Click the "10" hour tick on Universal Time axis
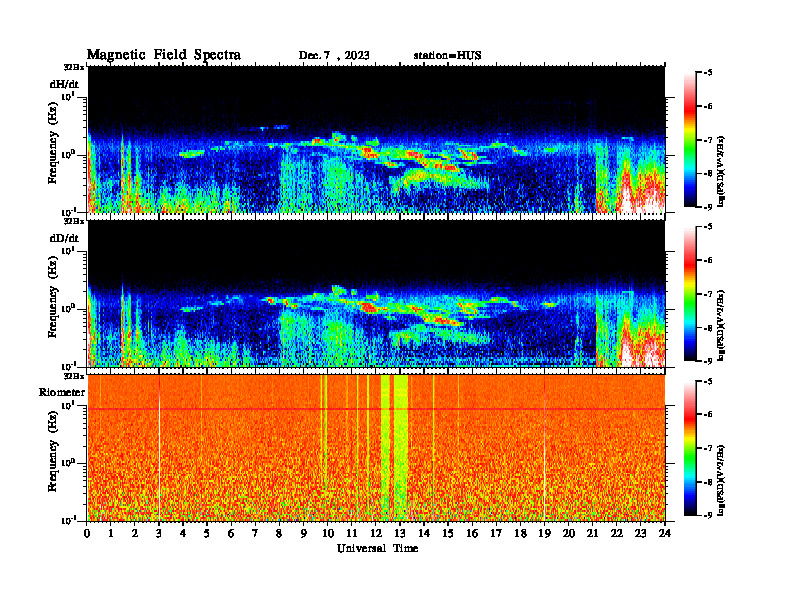 [x=327, y=533]
